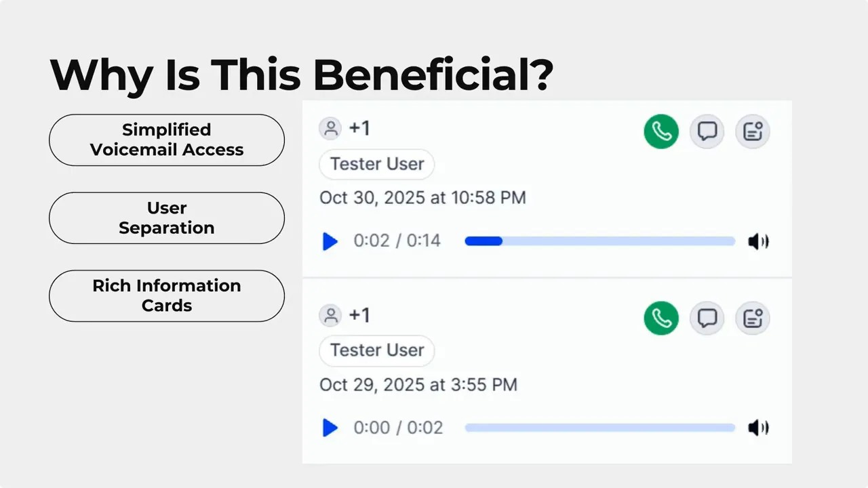Mute the Oct 29 voicemail audio

click(x=757, y=428)
